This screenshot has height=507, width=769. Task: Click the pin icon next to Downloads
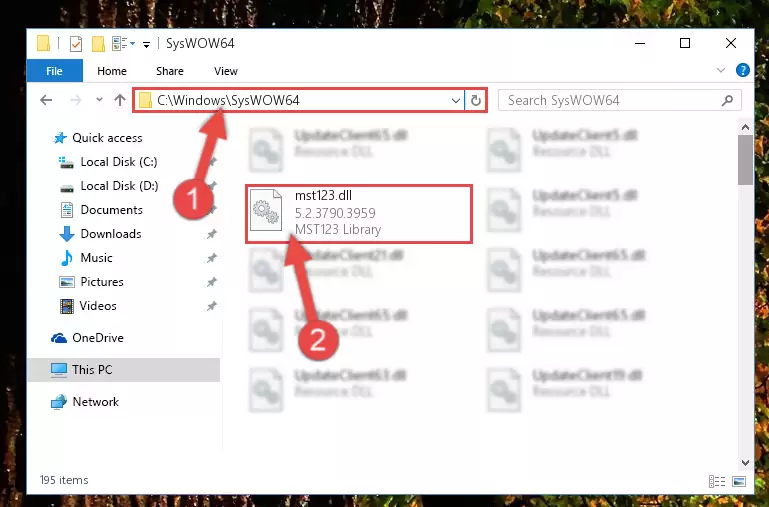click(x=211, y=234)
